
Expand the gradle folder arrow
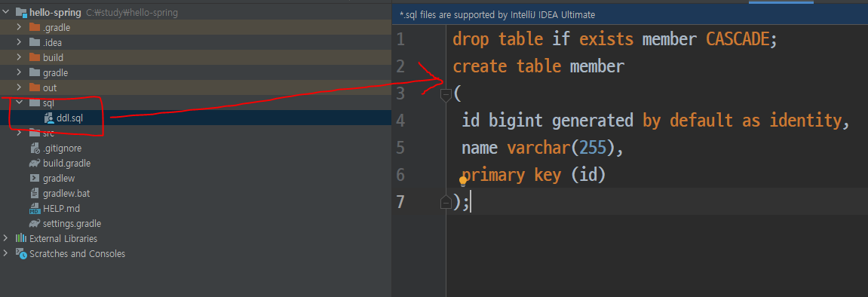20,72
